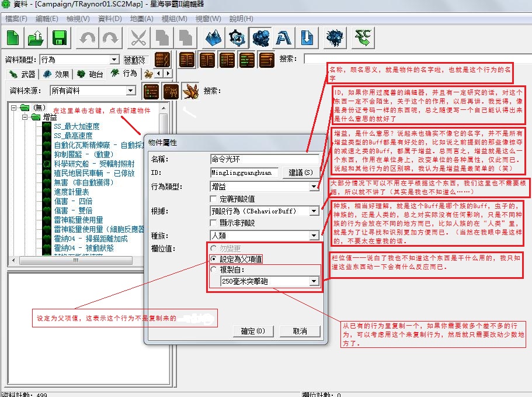Click the tab strip left scroll arrow
This screenshot has height=397, width=532.
pyautogui.click(x=159, y=73)
